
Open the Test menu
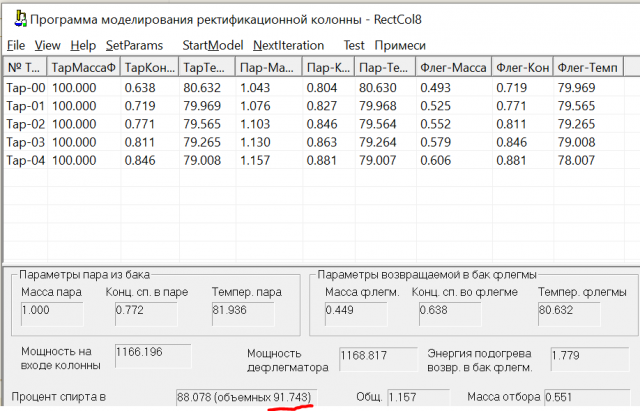[x=354, y=45]
